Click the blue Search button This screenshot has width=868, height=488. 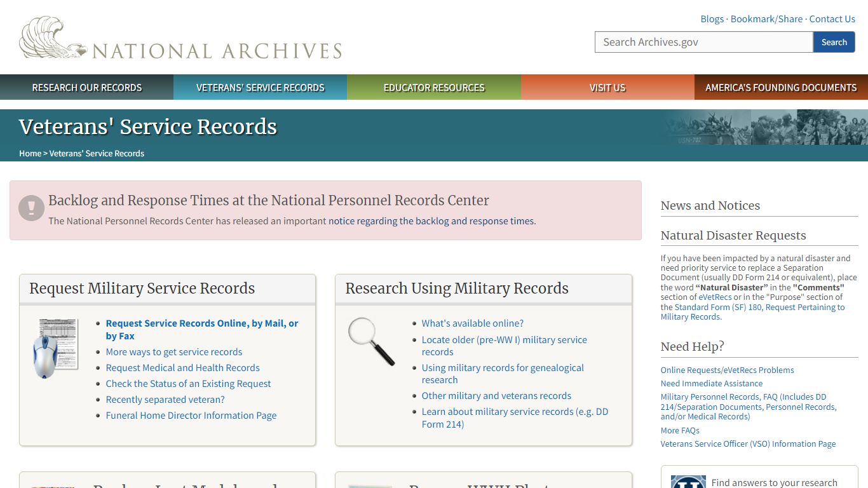coord(834,42)
